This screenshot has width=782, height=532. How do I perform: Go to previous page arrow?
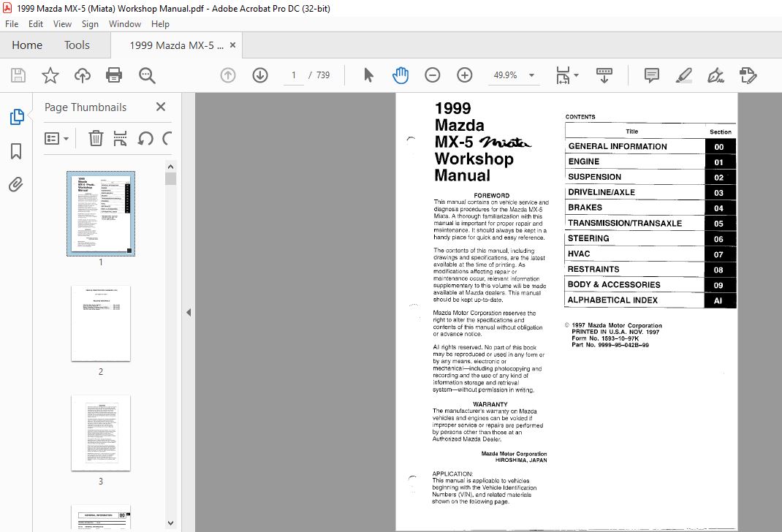click(228, 75)
